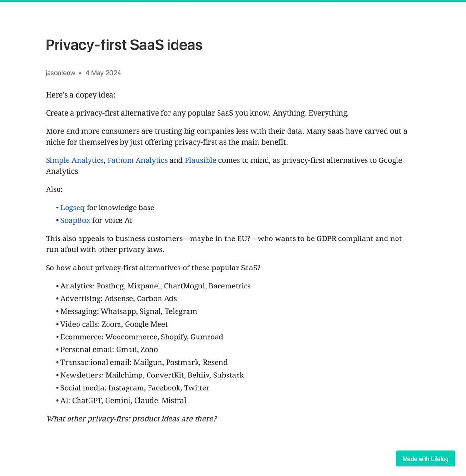Viewport: 466px width, 476px height.
Task: Select the Messaging: Whatsapp, Signal, Telegram line
Action: (x=129, y=312)
